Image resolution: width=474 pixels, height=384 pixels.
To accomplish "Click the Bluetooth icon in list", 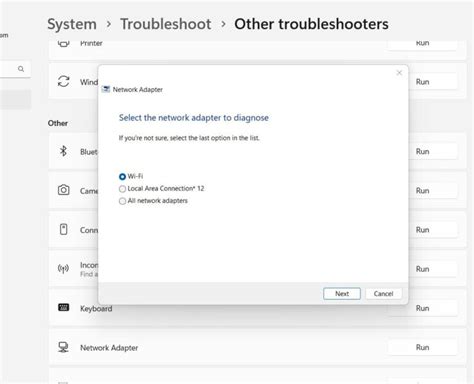I will coord(63,151).
